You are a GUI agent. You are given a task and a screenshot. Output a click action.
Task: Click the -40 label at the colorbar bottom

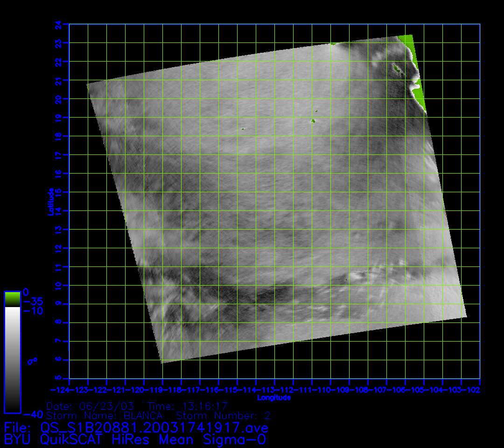point(33,414)
